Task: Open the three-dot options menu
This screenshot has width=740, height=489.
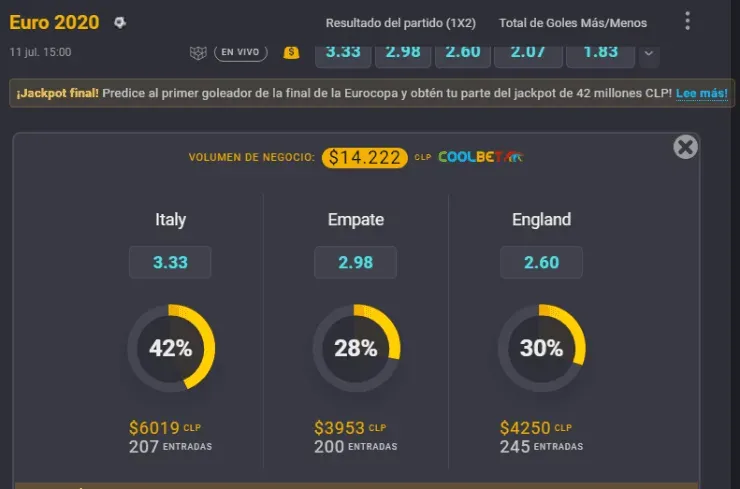Action: coord(687,21)
